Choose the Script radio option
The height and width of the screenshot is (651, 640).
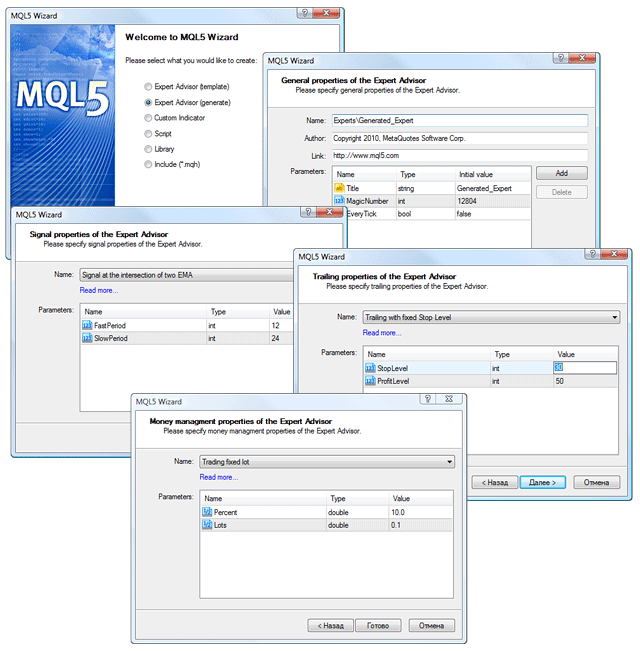pos(148,134)
